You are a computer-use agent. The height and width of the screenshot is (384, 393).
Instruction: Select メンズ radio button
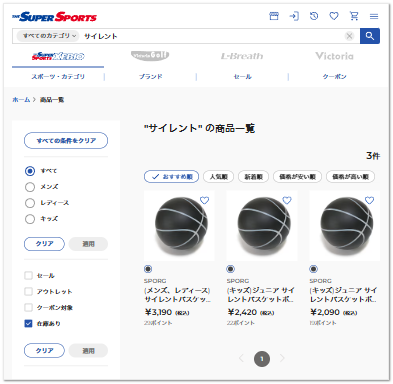pyautogui.click(x=30, y=187)
